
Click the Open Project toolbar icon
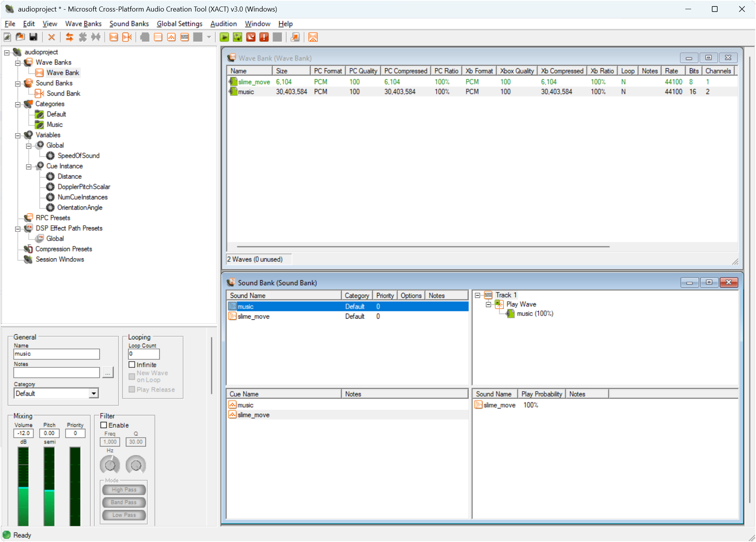pyautogui.click(x=20, y=37)
